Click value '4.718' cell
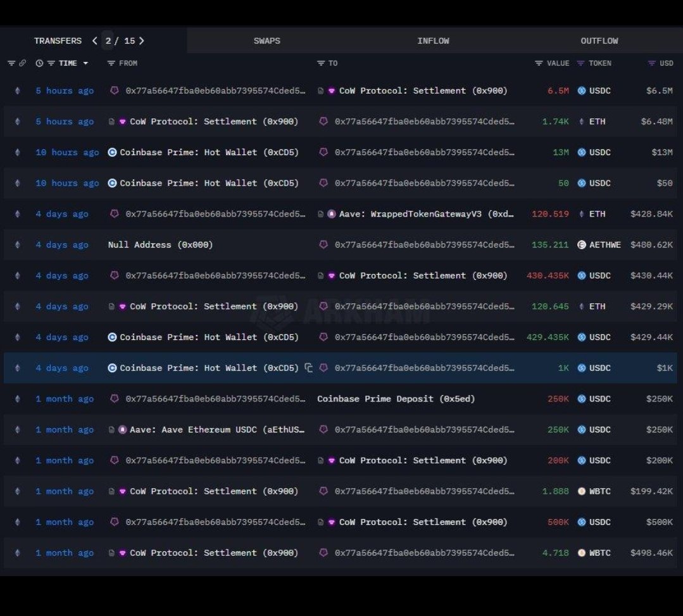This screenshot has height=616, width=683. point(555,553)
